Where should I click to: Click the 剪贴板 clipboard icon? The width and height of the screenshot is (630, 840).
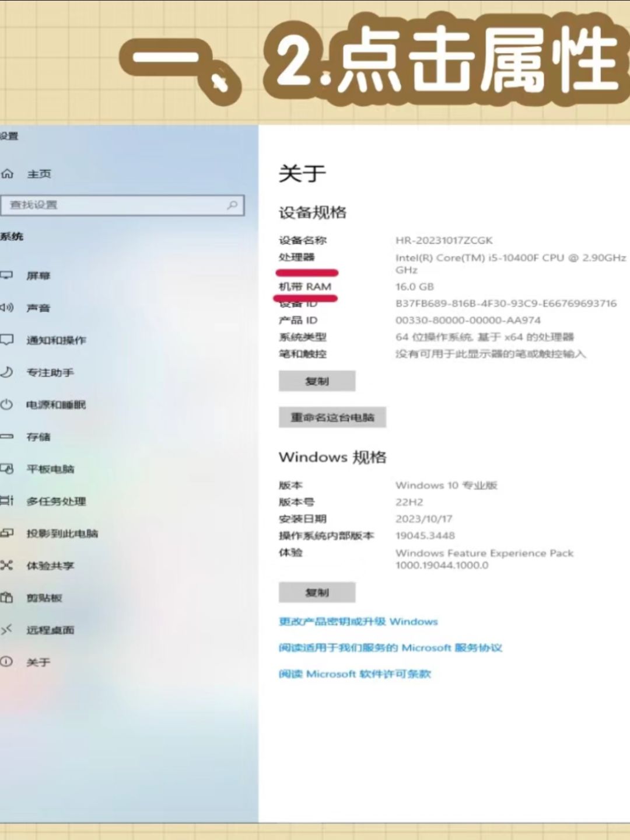tap(6, 597)
